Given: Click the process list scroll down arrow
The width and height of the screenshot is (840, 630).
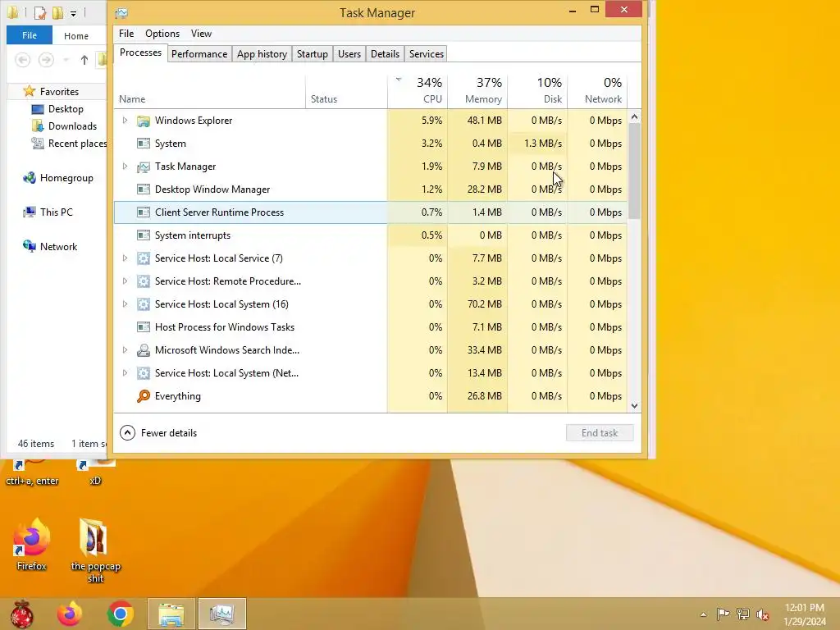Looking at the screenshot, I should pos(634,406).
